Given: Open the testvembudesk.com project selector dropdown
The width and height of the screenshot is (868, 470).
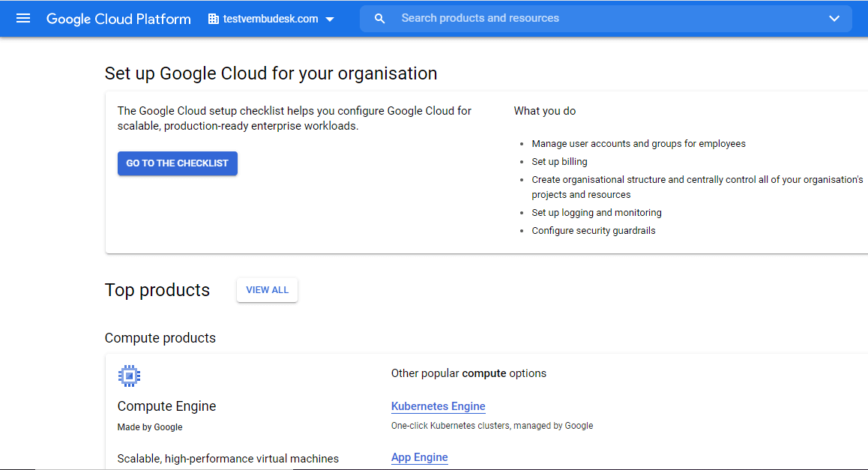Looking at the screenshot, I should coord(271,19).
